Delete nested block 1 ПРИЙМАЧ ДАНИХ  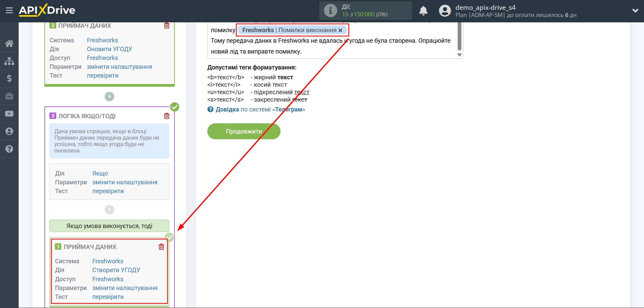161,247
